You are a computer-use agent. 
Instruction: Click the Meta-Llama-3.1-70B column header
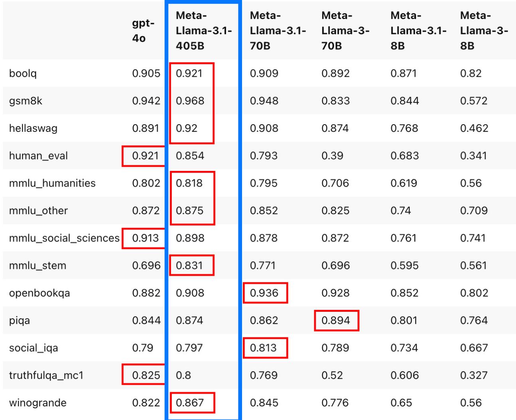click(278, 31)
